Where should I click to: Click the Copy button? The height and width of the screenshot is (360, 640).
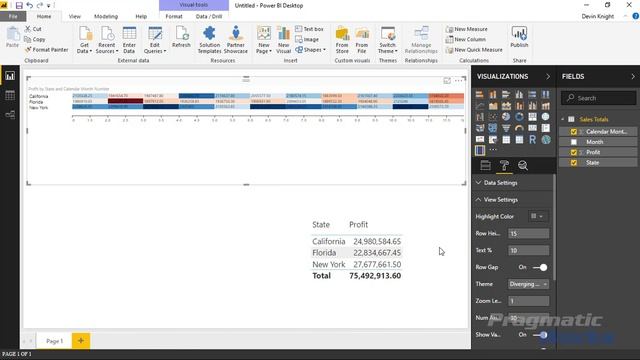pyautogui.click(x=35, y=39)
